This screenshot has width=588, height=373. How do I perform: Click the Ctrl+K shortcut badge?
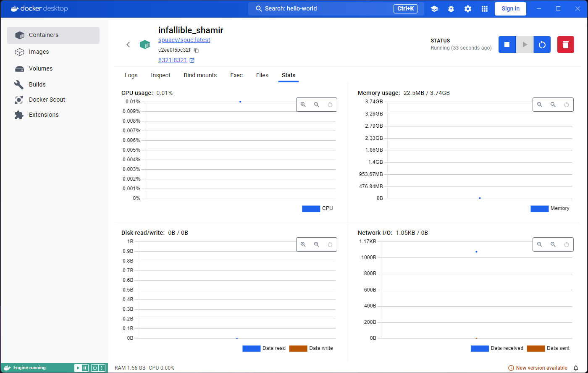[x=405, y=8]
